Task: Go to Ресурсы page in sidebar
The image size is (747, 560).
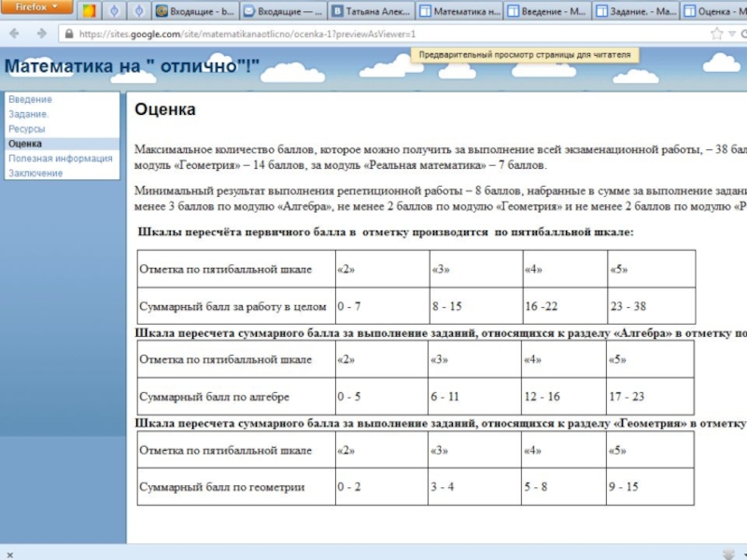Action: (x=27, y=129)
